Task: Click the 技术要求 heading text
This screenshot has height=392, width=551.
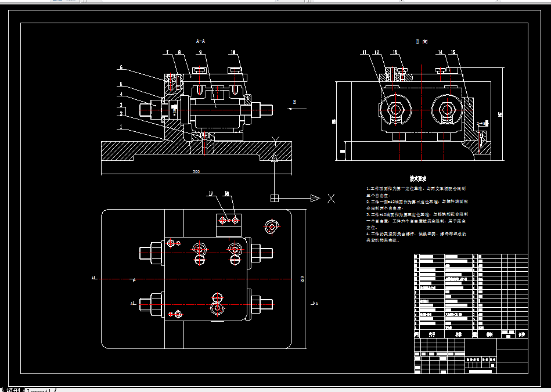Action: pos(418,179)
